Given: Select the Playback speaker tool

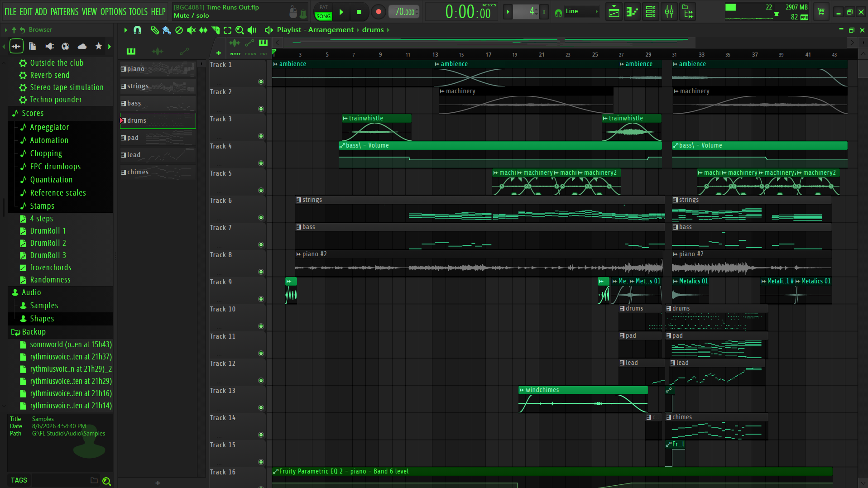Looking at the screenshot, I should click(252, 30).
